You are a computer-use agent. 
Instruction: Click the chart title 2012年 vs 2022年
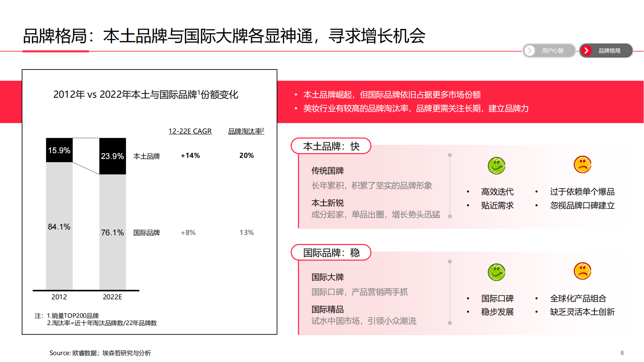click(146, 95)
